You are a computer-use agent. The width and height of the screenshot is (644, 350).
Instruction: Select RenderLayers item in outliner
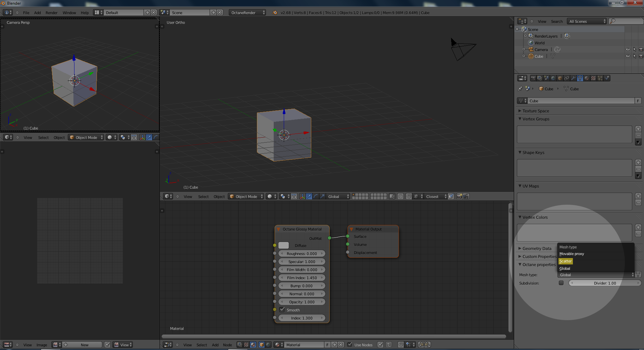[x=546, y=36]
